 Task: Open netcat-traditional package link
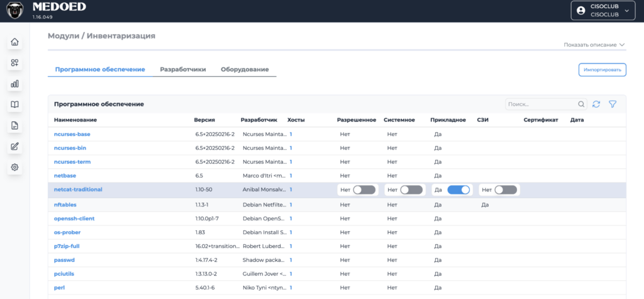(78, 189)
